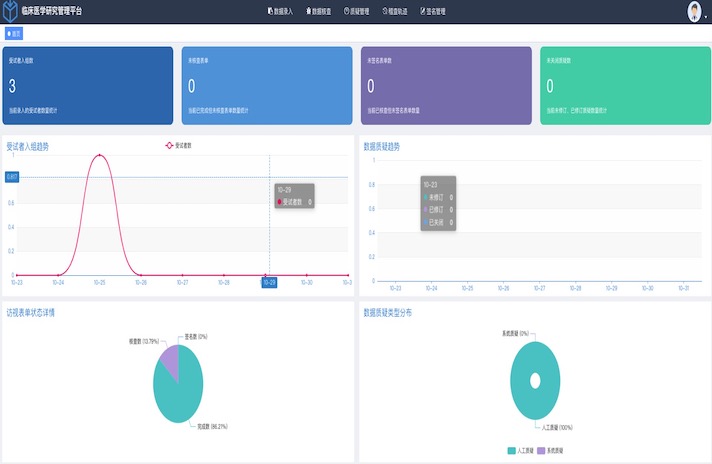Click the platform logo icon

[x=10, y=11]
